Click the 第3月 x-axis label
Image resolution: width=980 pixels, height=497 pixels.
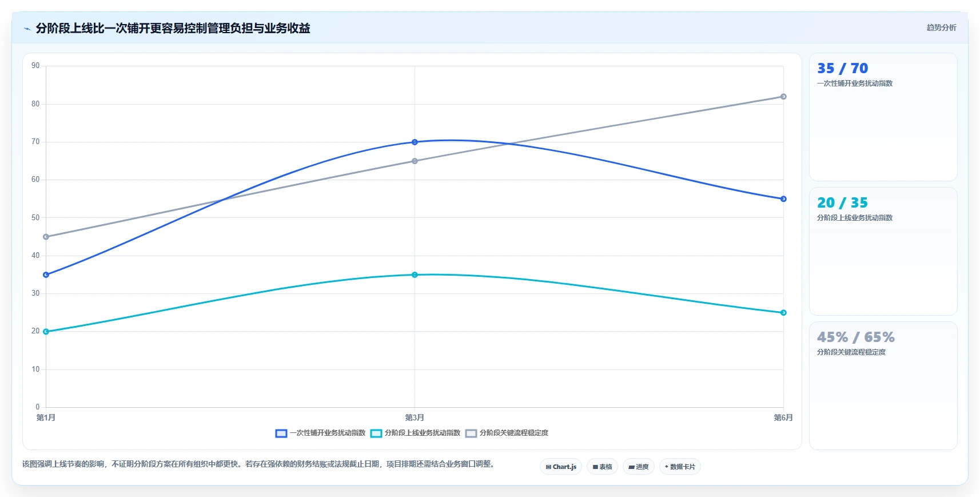415,418
